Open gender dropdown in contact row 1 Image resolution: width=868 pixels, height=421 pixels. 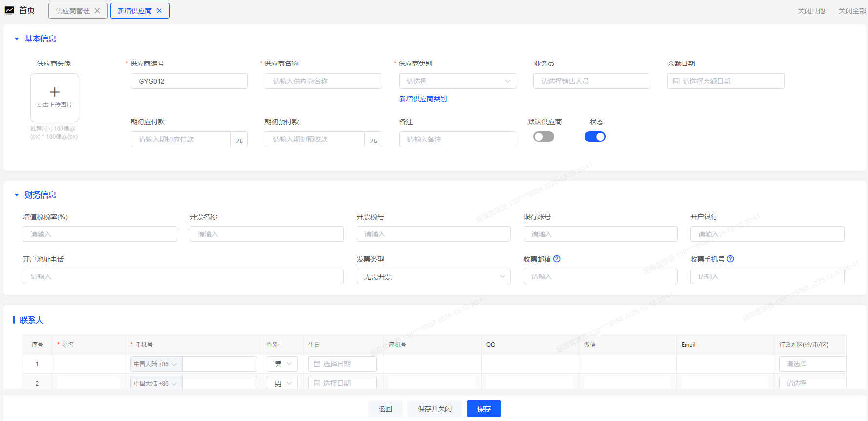(x=282, y=364)
